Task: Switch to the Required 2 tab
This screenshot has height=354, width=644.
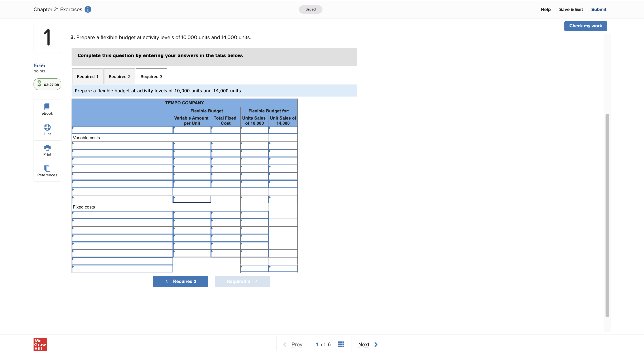Action: click(119, 76)
